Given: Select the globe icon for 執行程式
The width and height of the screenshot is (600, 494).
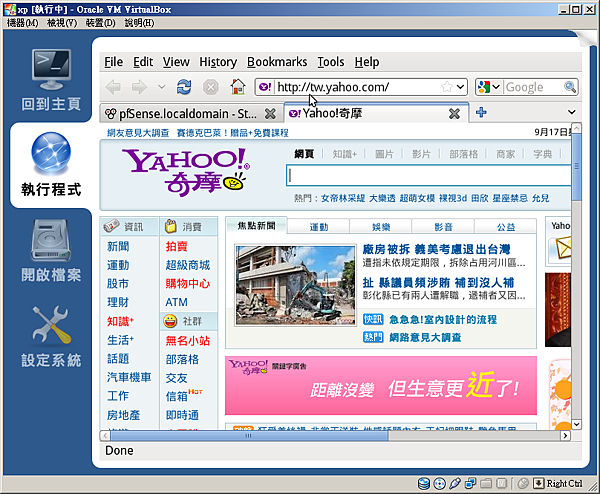Looking at the screenshot, I should coord(51,153).
